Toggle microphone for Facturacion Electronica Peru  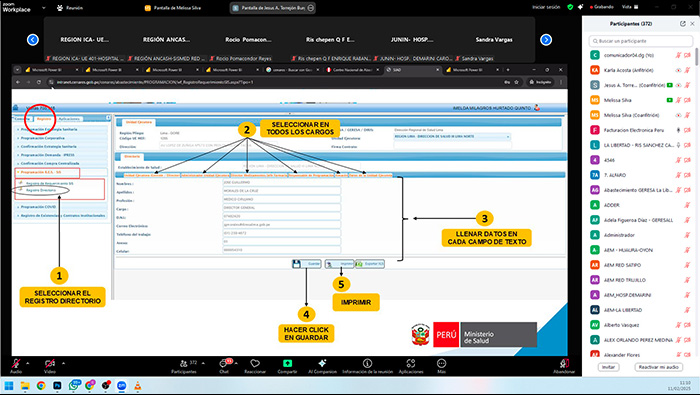click(x=678, y=130)
